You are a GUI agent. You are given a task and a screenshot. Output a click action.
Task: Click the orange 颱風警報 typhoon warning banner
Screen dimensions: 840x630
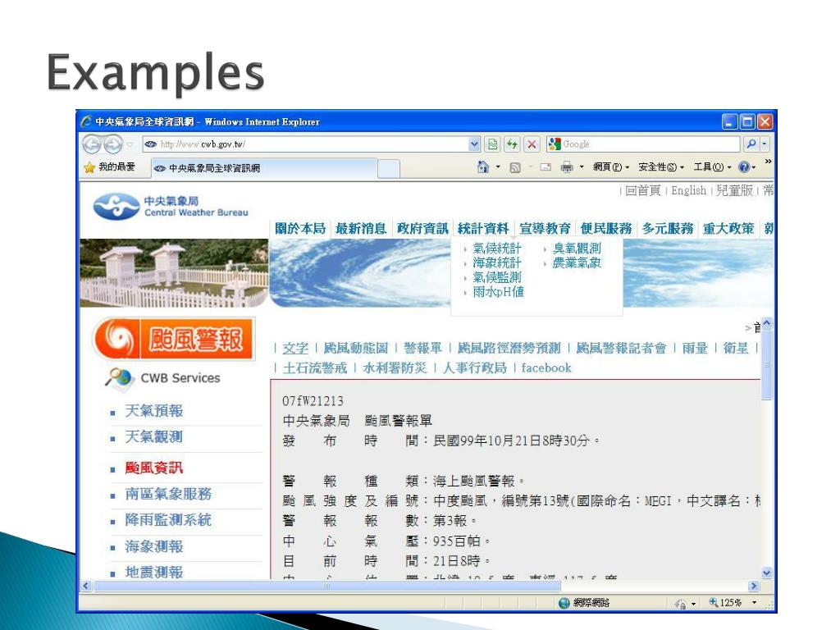(x=173, y=339)
